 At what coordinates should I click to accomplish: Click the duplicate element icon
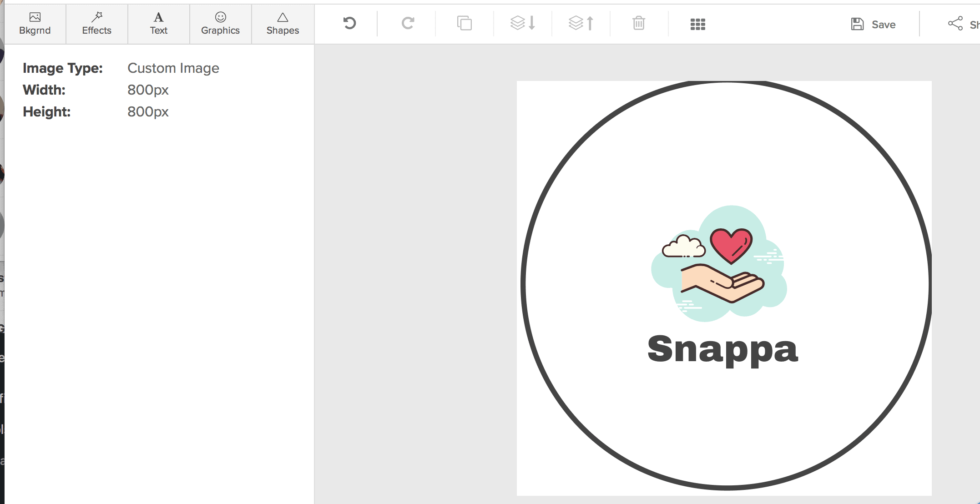(465, 23)
